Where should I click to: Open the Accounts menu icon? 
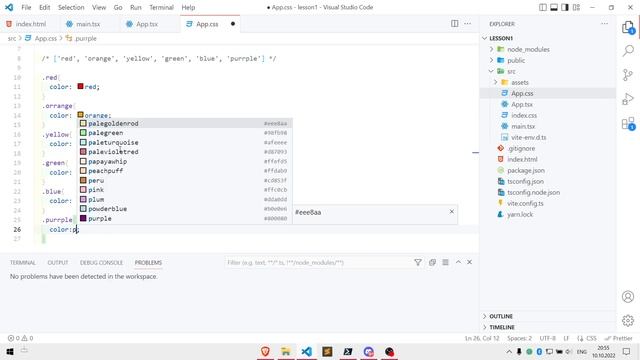628,297
